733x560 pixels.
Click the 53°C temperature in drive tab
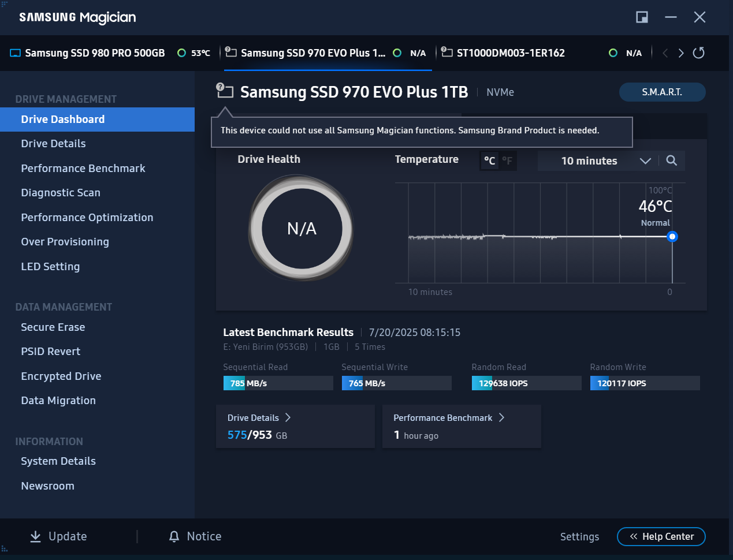(200, 53)
